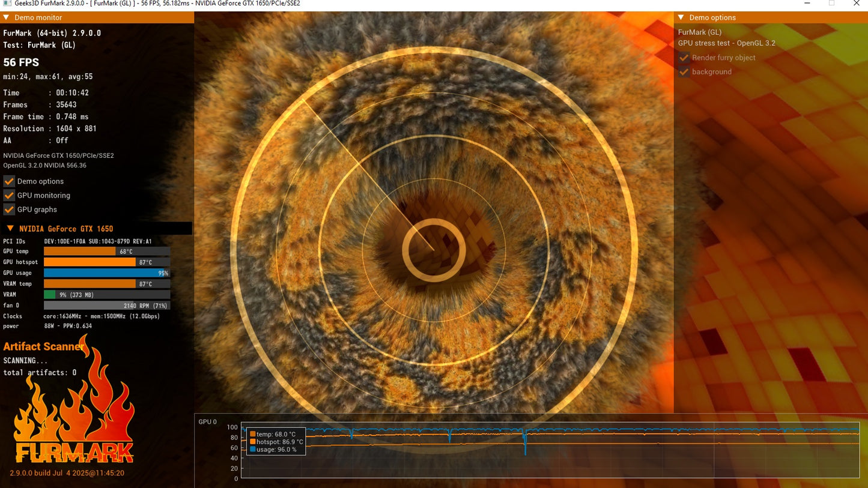Toggle the background checkbox
Screen dimensions: 868x488
pos(684,72)
